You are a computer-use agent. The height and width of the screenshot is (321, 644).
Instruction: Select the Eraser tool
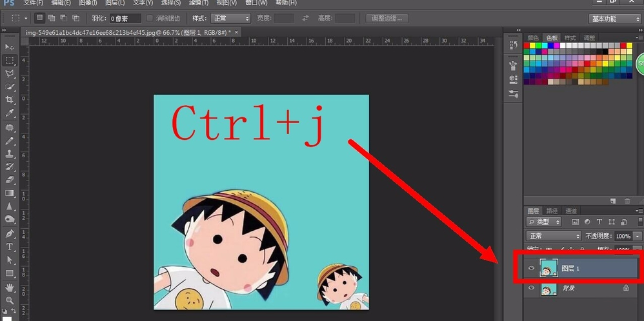click(10, 179)
